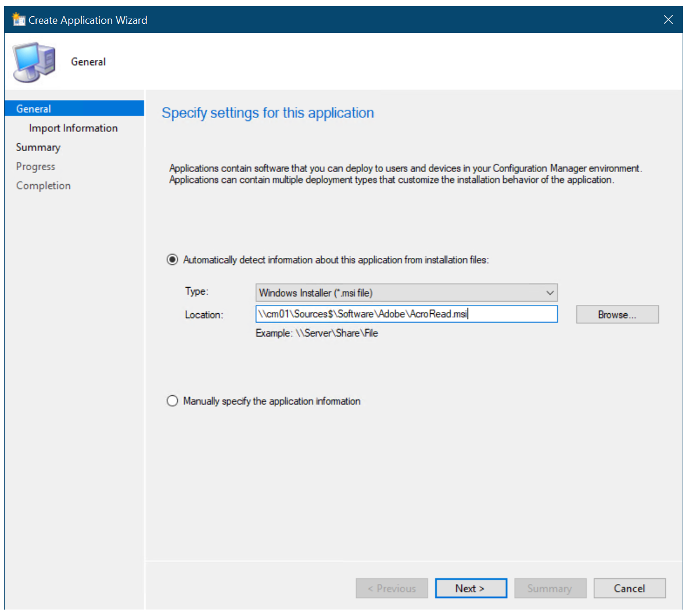689x616 pixels.
Task: Expand the installer Type selection list
Action: point(550,292)
